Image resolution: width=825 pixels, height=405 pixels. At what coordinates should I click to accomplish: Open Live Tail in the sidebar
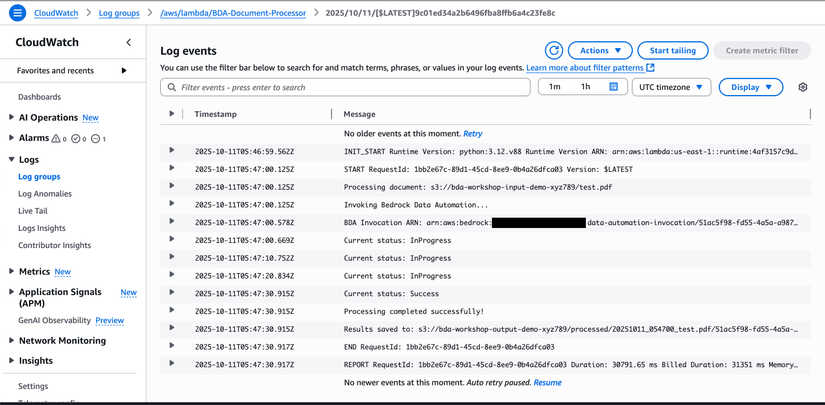(x=33, y=211)
